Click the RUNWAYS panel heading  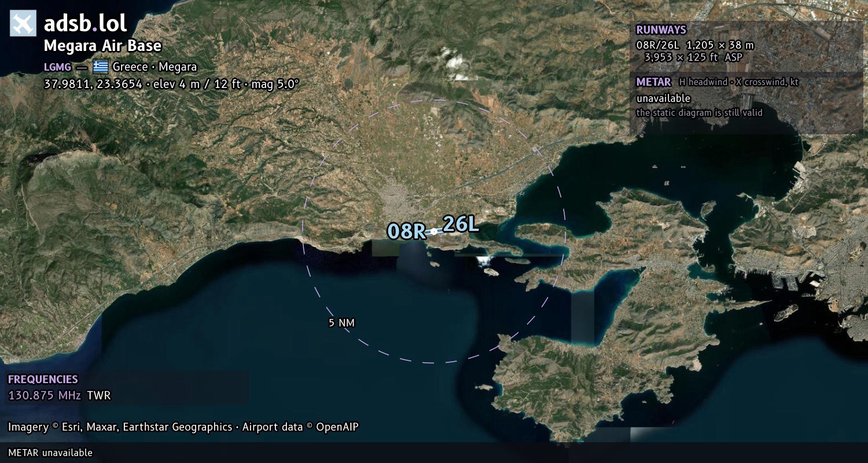(661, 30)
